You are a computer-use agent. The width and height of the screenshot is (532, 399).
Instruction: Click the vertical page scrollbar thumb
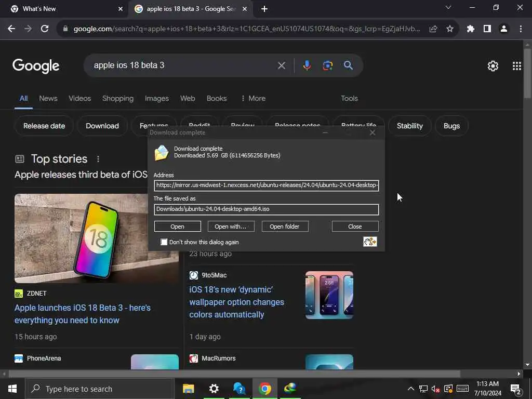(527, 73)
